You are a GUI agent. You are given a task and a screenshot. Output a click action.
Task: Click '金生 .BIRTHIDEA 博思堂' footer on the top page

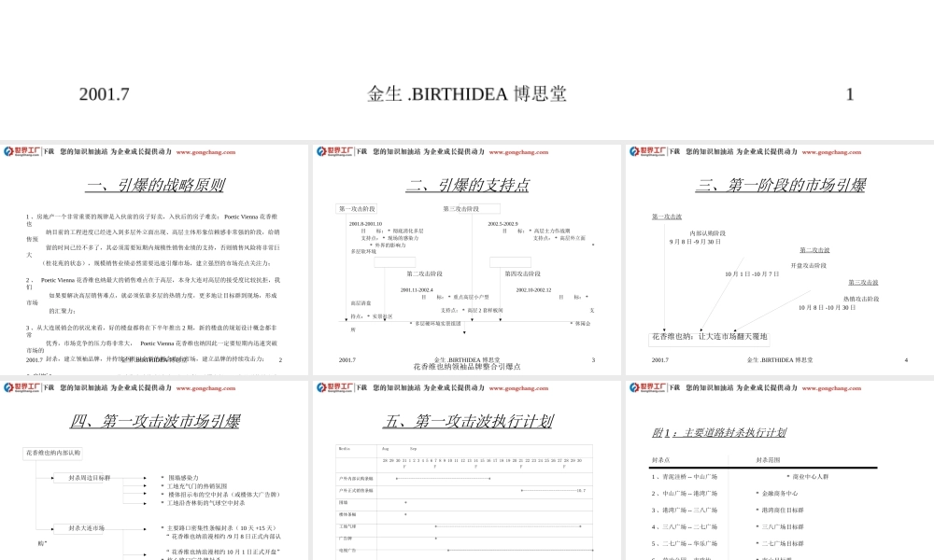pyautogui.click(x=467, y=94)
